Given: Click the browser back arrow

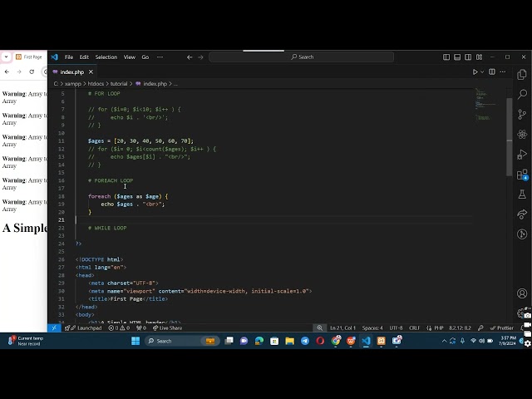Looking at the screenshot, I should tap(7, 72).
